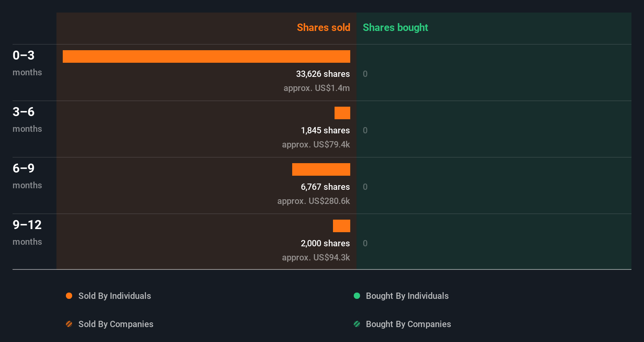The height and width of the screenshot is (342, 644).
Task: Click the bought value 0 in 9–12 months row
Action: 365,243
